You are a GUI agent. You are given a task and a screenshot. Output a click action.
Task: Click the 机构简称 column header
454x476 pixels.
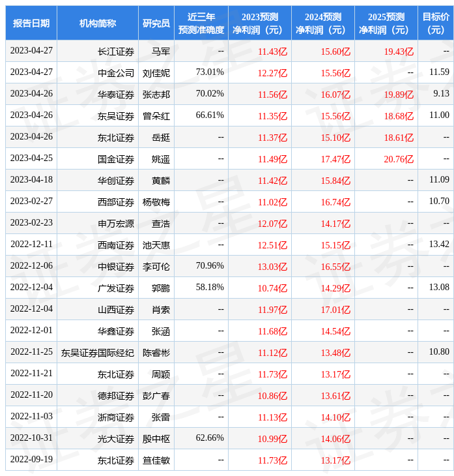click(x=97, y=23)
